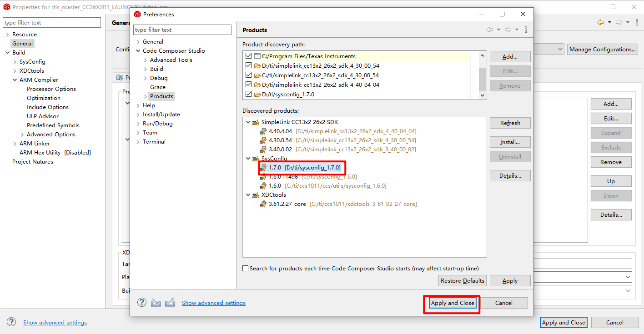Click the export preferences icon in Preferences dialog
The width and height of the screenshot is (644, 334).
click(170, 303)
